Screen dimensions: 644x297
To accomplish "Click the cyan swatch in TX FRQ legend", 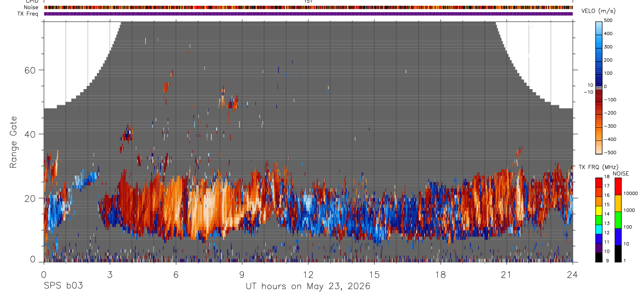I will pos(598,229).
